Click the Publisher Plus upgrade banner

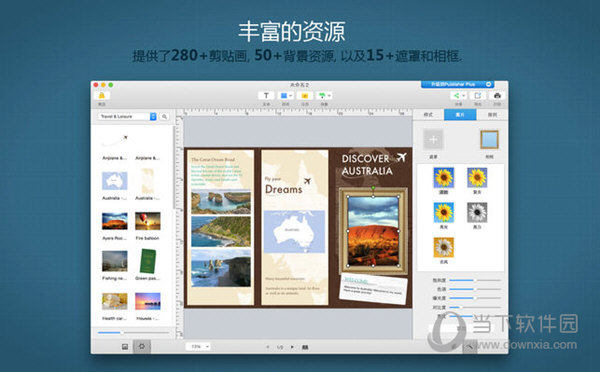457,84
